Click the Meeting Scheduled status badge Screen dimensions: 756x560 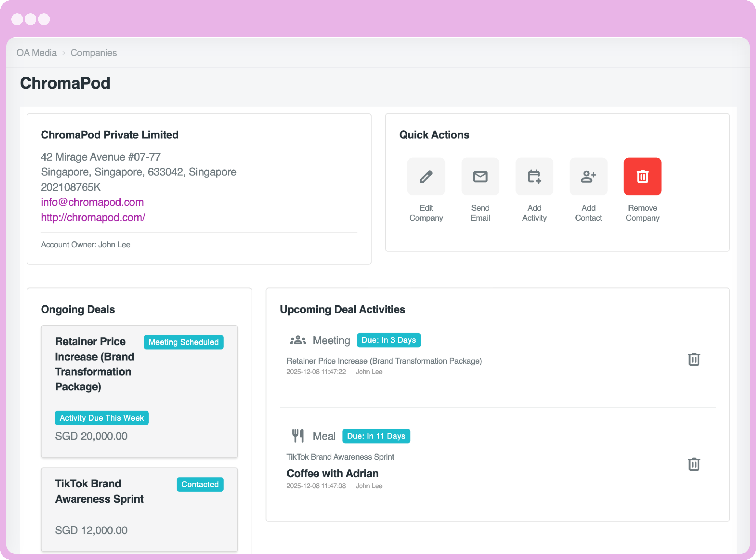184,342
